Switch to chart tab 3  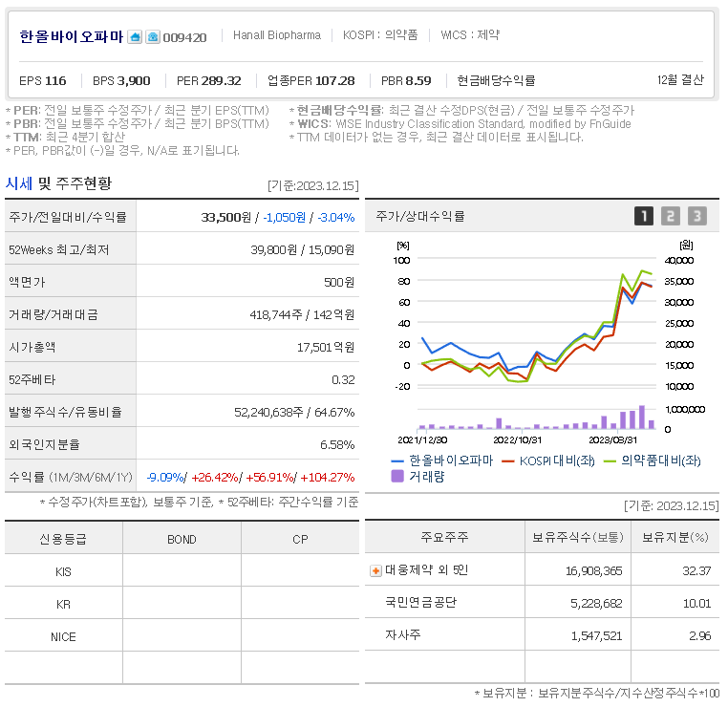[x=696, y=216]
